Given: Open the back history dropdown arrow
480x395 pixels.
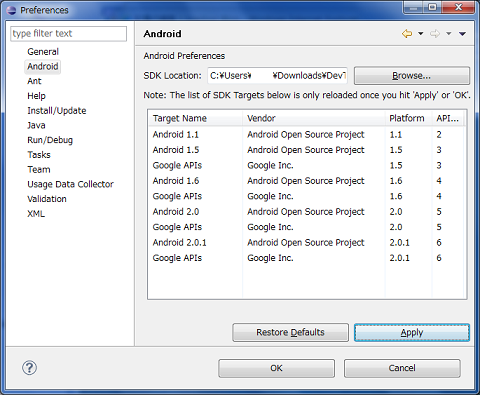Looking at the screenshot, I should (x=421, y=34).
